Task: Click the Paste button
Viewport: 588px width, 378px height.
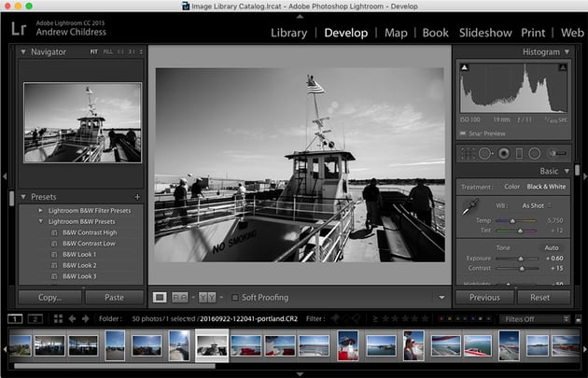Action: 115,298
